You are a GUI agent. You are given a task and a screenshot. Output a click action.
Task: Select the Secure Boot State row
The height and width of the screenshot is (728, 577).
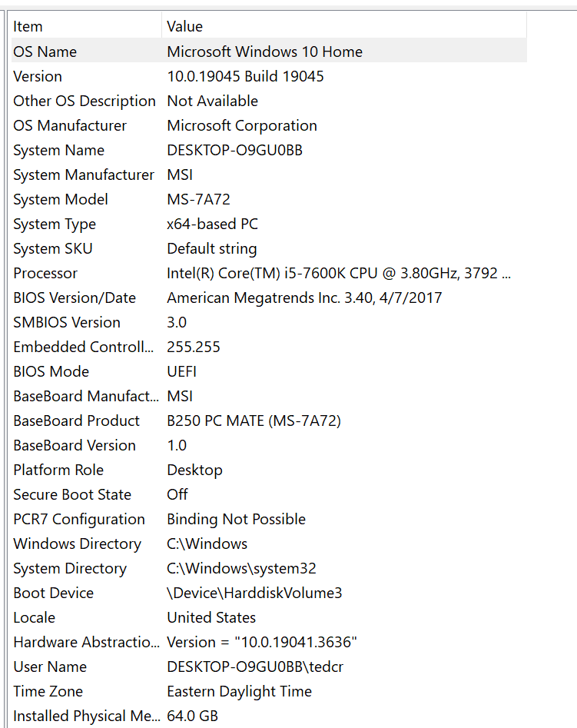click(x=269, y=494)
